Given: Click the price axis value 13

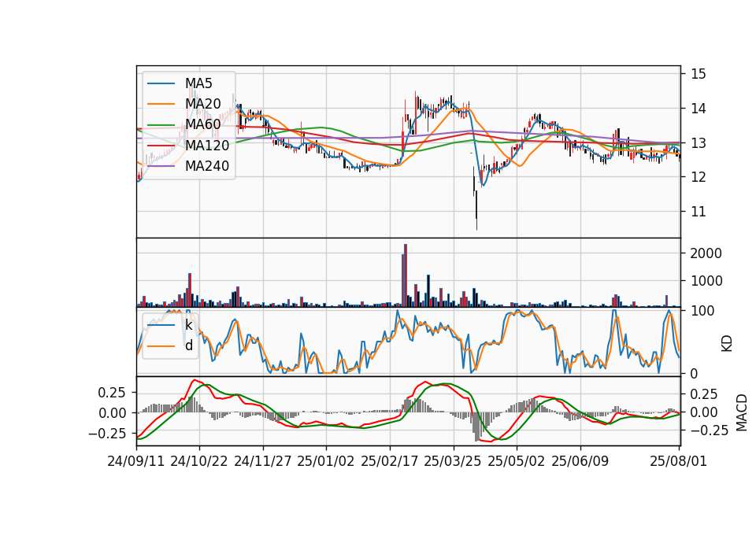Looking at the screenshot, I should click(x=699, y=143).
